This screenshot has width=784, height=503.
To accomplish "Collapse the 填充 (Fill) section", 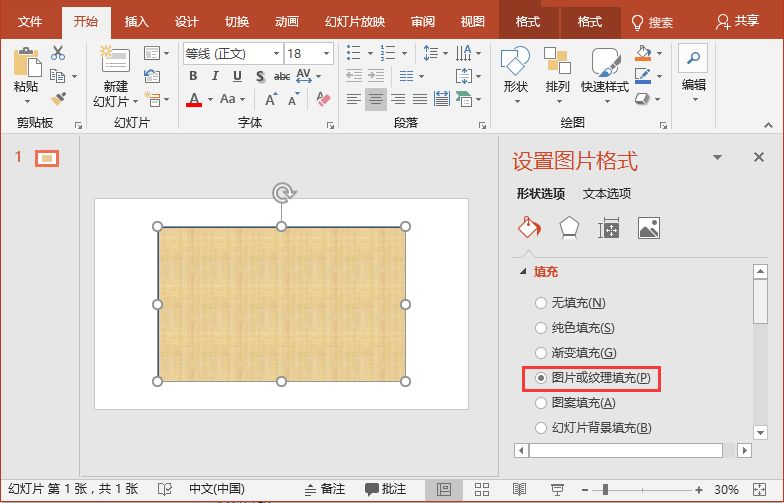I will (x=522, y=272).
